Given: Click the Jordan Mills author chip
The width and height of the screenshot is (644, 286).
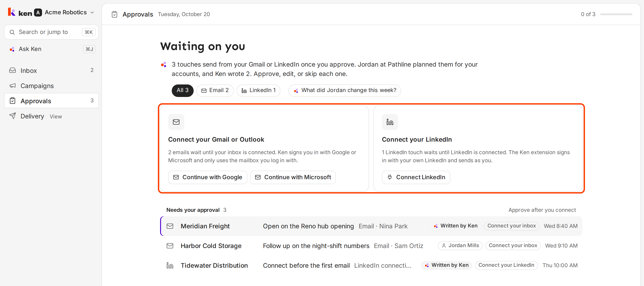Looking at the screenshot, I should pyautogui.click(x=460, y=246).
